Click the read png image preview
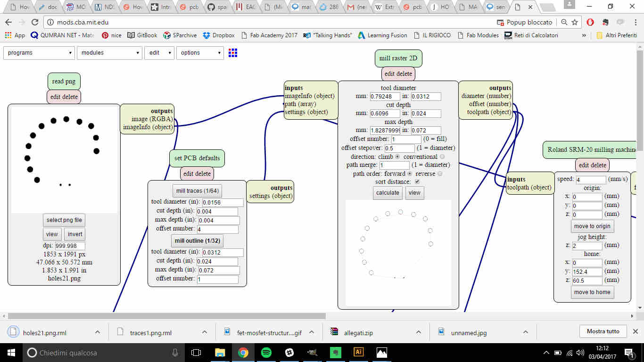 tap(64, 160)
